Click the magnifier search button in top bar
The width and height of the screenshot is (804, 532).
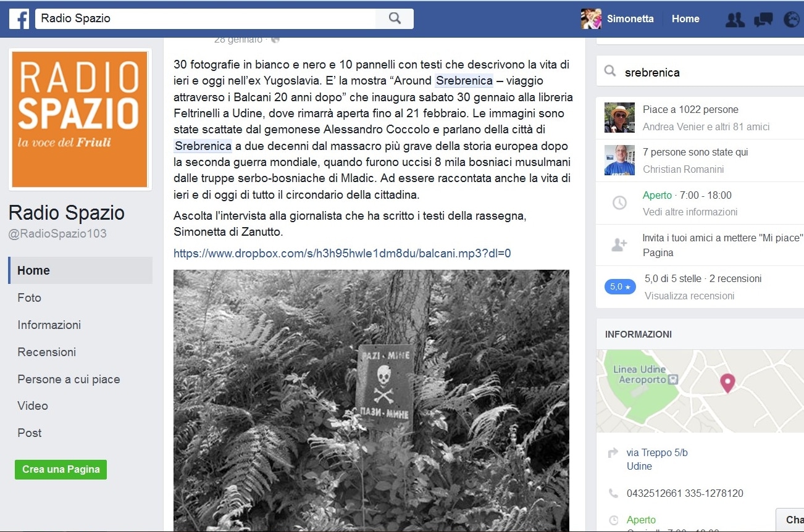(395, 19)
